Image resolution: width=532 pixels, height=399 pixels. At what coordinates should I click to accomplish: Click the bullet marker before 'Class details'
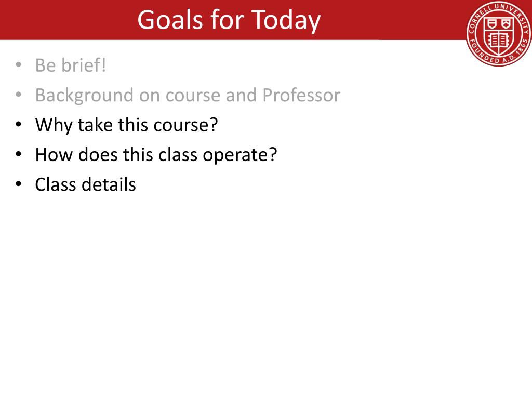pyautogui.click(x=18, y=183)
